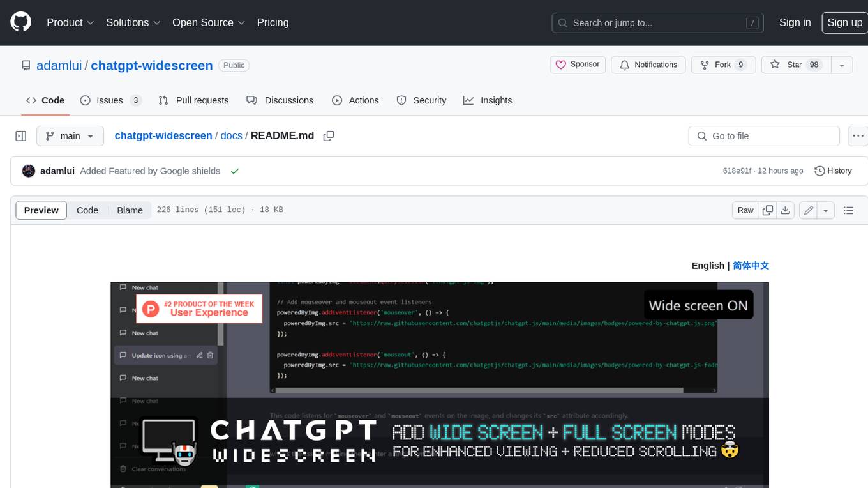Expand the Solutions menu

(133, 22)
